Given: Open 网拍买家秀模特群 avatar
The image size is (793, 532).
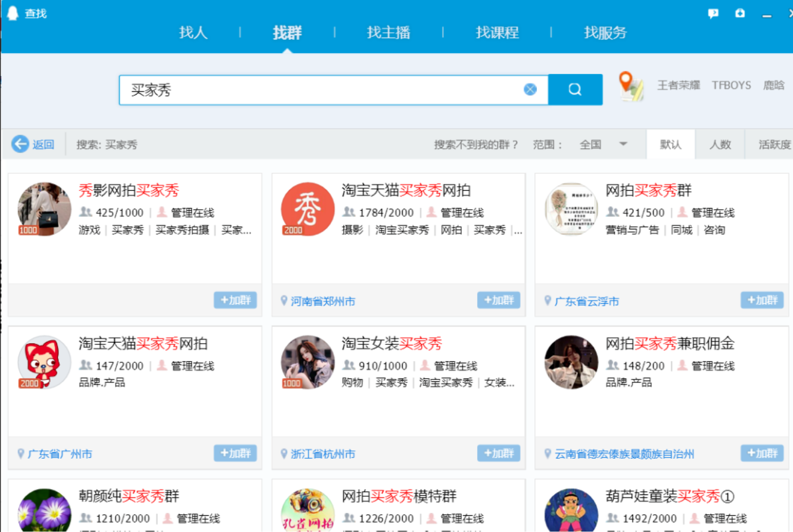Looking at the screenshot, I should 308,510.
